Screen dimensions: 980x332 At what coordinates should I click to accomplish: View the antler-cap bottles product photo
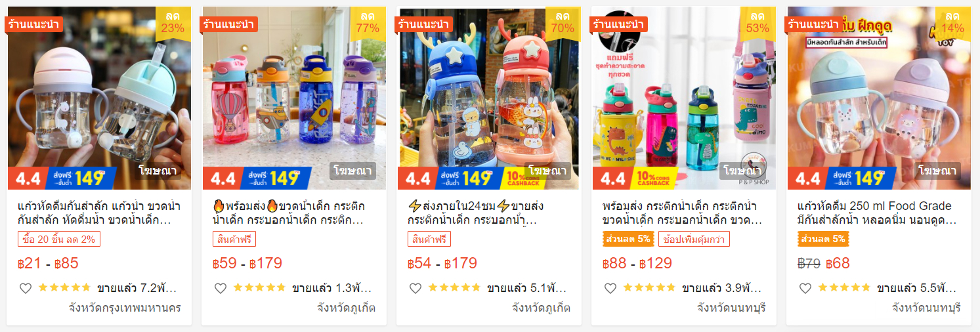coord(489,98)
